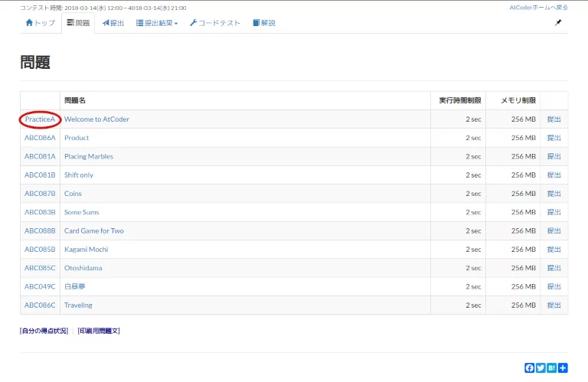
Task: Open the 解説 tab
Action: point(263,23)
